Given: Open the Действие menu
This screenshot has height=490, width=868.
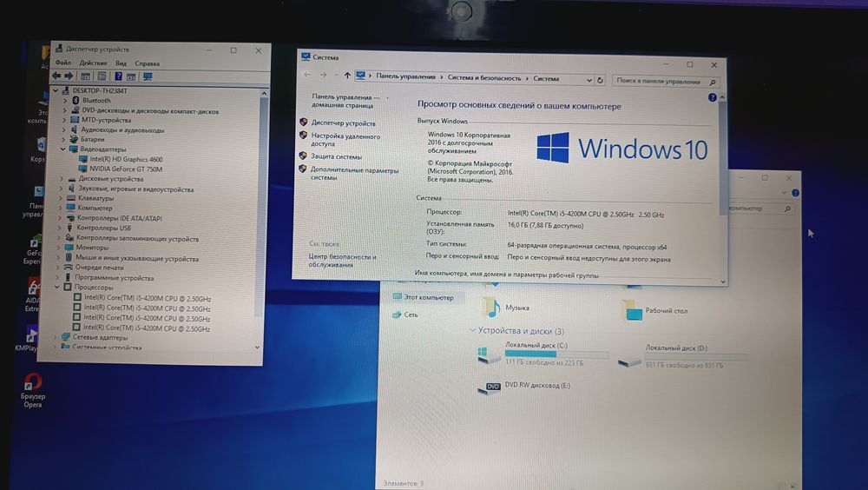Looking at the screenshot, I should [93, 63].
